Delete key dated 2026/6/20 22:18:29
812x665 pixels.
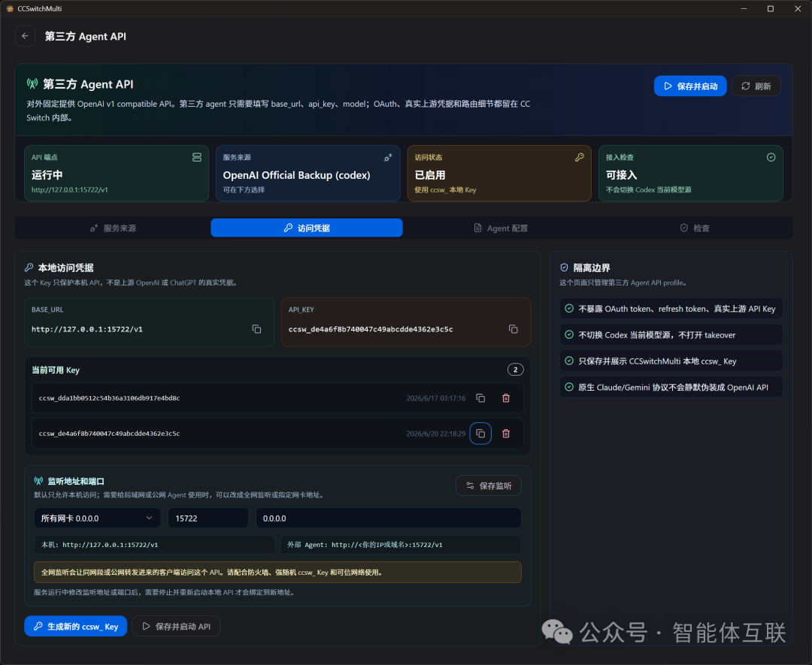point(506,434)
